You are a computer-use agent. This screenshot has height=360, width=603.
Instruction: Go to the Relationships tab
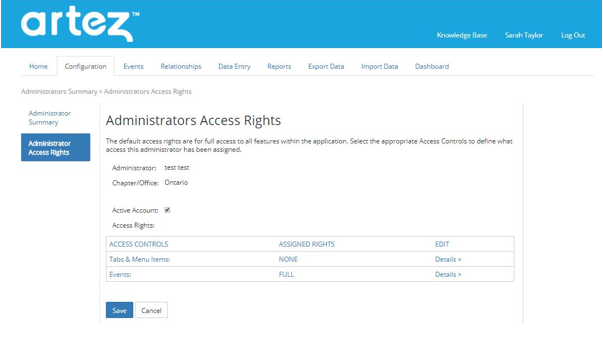[x=181, y=66]
